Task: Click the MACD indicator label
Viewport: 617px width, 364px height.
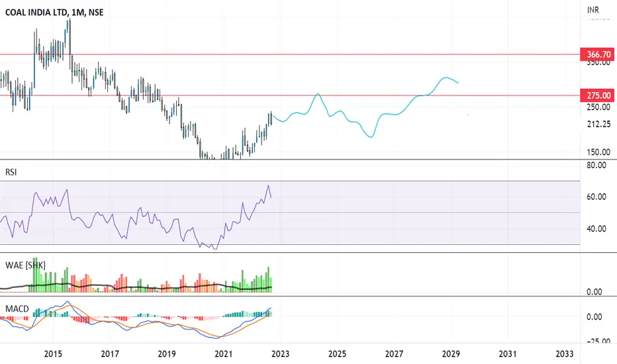Action: pyautogui.click(x=17, y=309)
